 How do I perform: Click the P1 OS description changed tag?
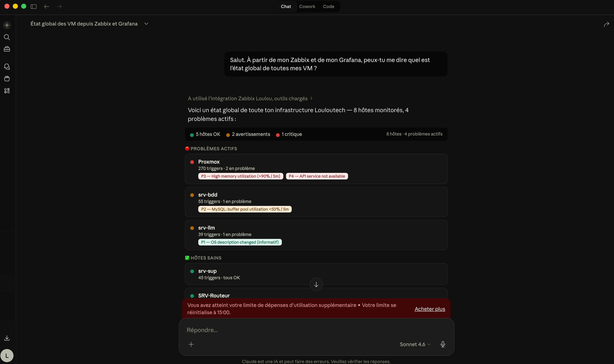(x=240, y=242)
